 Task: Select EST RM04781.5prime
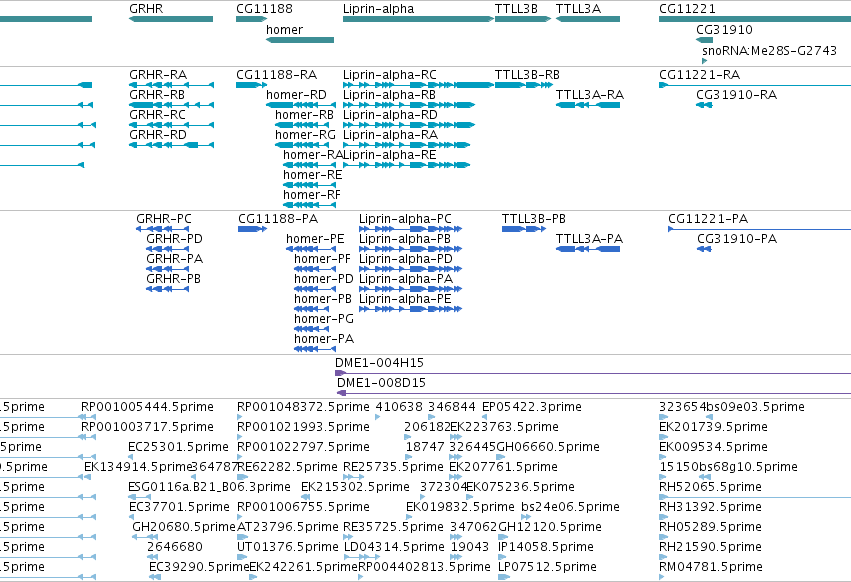662,577
